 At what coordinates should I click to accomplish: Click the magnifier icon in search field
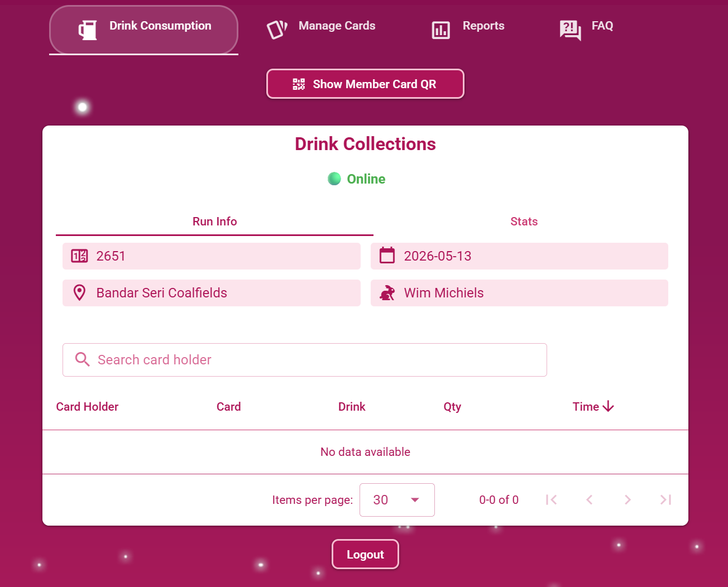[83, 359]
